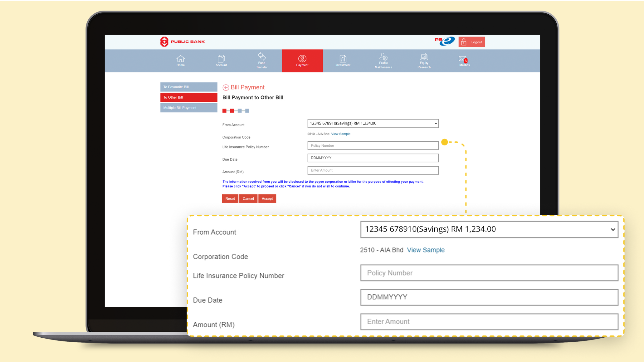Image resolution: width=644 pixels, height=362 pixels.
Task: Click the back arrow beside Bill Payment
Action: (226, 87)
